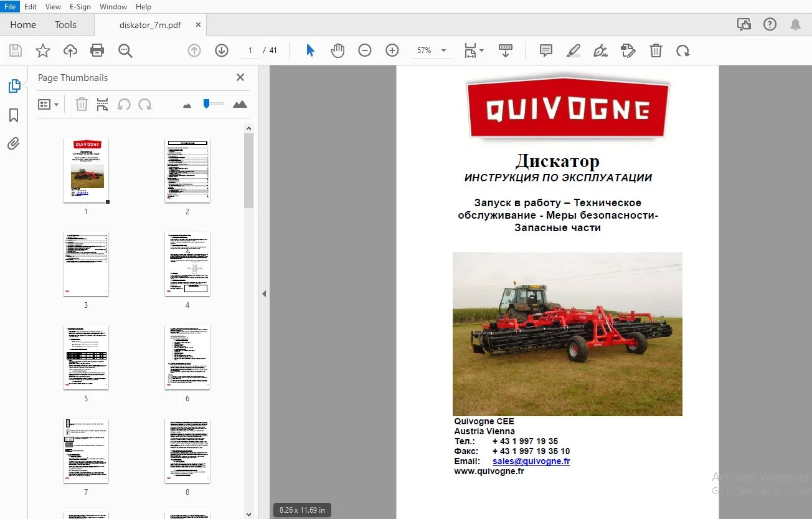Image resolution: width=812 pixels, height=519 pixels.
Task: Activate the selection arrow tool
Action: click(x=310, y=50)
